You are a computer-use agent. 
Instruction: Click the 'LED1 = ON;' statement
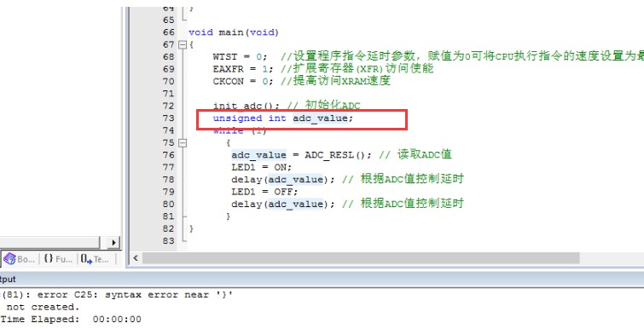pyautogui.click(x=261, y=167)
